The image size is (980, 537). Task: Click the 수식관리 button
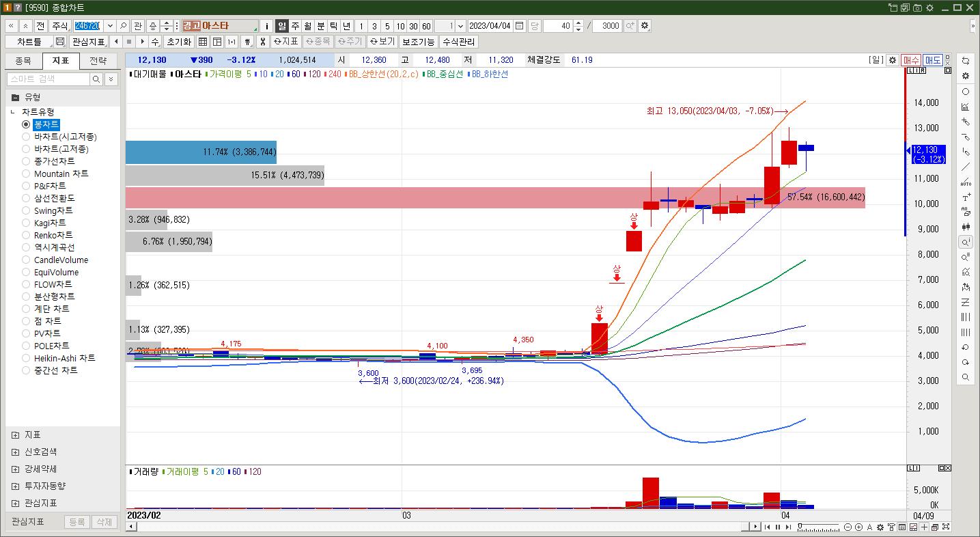tap(458, 42)
